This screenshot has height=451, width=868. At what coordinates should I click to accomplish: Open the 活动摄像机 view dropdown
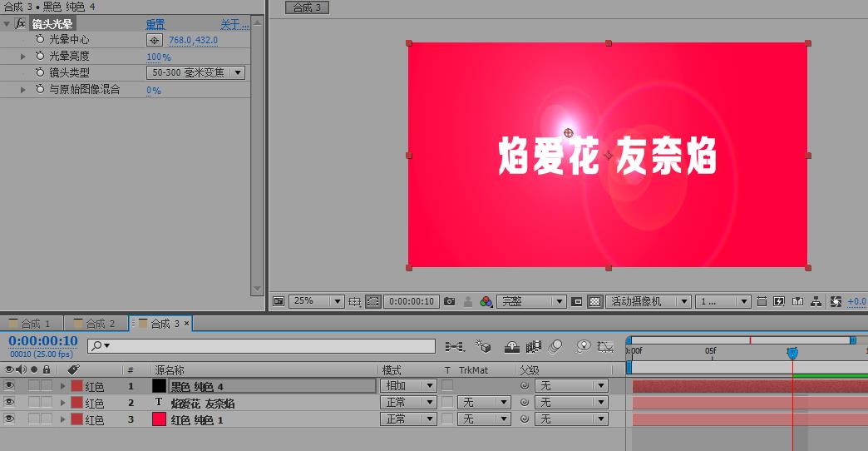point(649,301)
